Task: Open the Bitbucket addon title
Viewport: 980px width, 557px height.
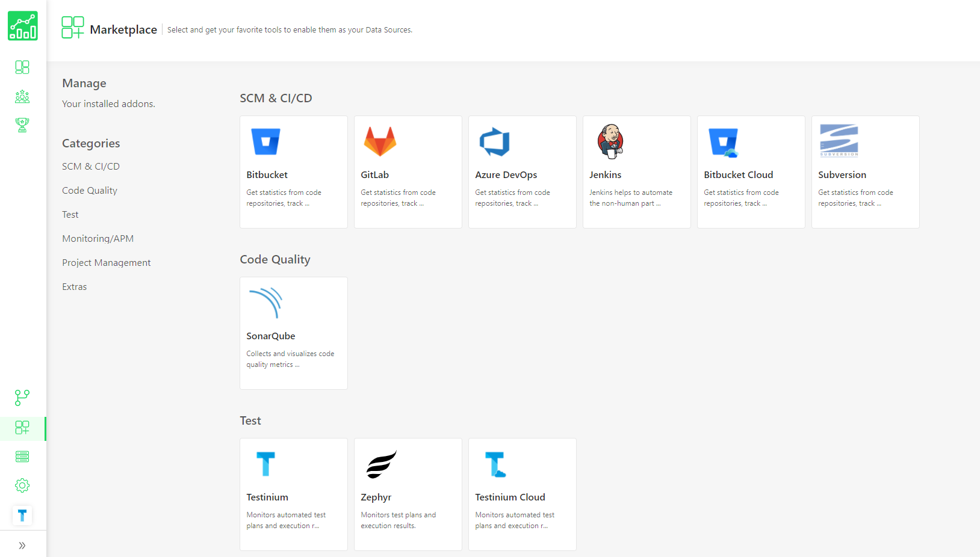Action: coord(267,174)
